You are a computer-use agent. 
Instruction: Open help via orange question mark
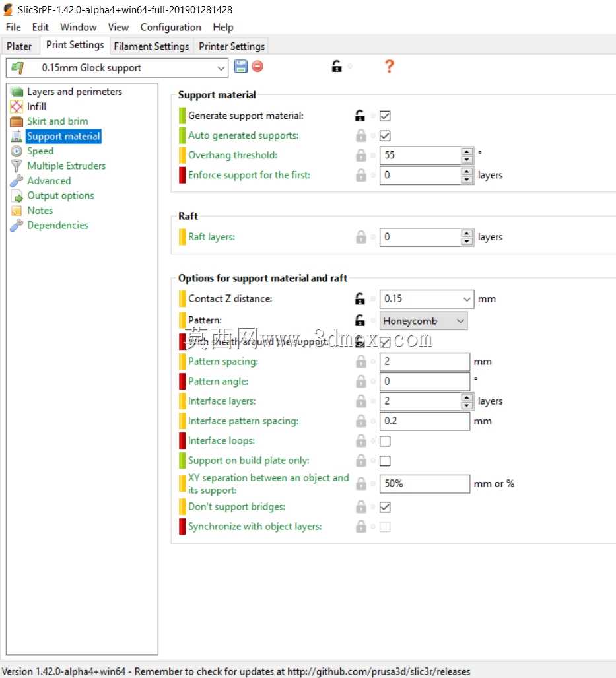(x=389, y=66)
